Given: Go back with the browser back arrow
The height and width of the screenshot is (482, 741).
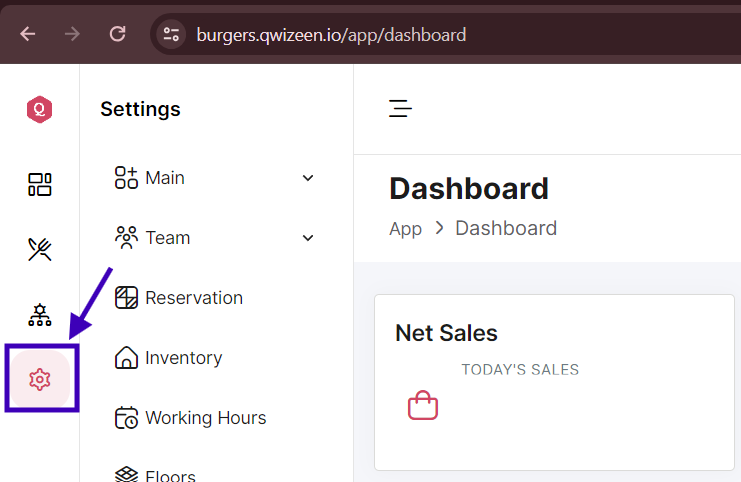Looking at the screenshot, I should [28, 34].
